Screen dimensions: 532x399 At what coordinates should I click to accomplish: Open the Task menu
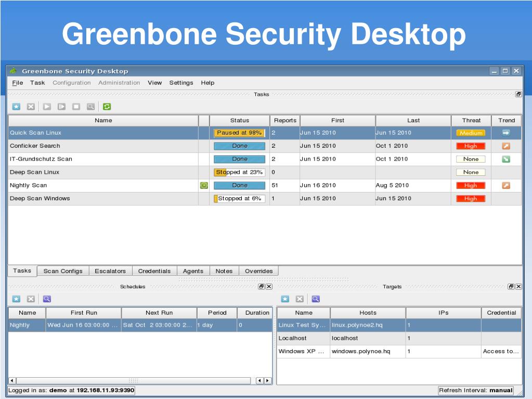click(37, 83)
